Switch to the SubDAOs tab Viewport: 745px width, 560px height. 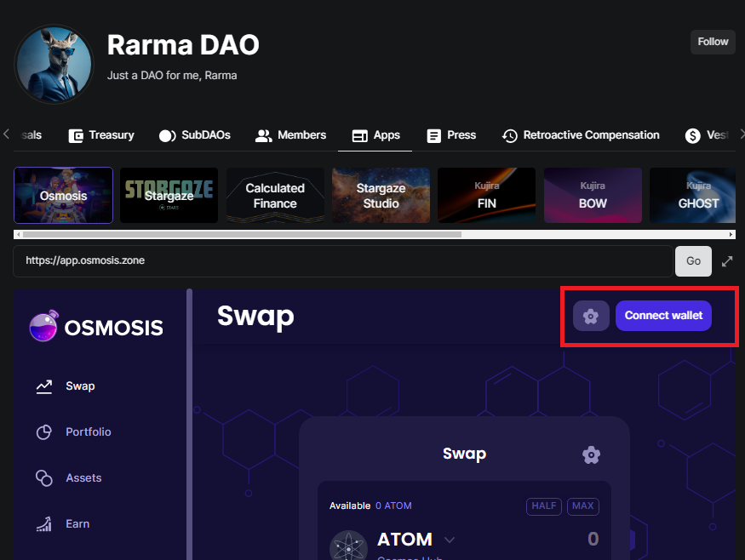[194, 135]
